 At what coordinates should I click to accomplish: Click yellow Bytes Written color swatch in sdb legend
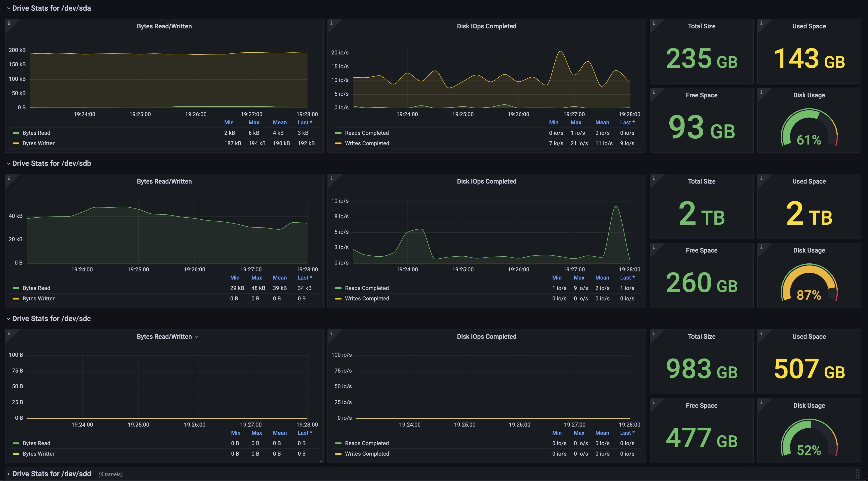click(15, 299)
